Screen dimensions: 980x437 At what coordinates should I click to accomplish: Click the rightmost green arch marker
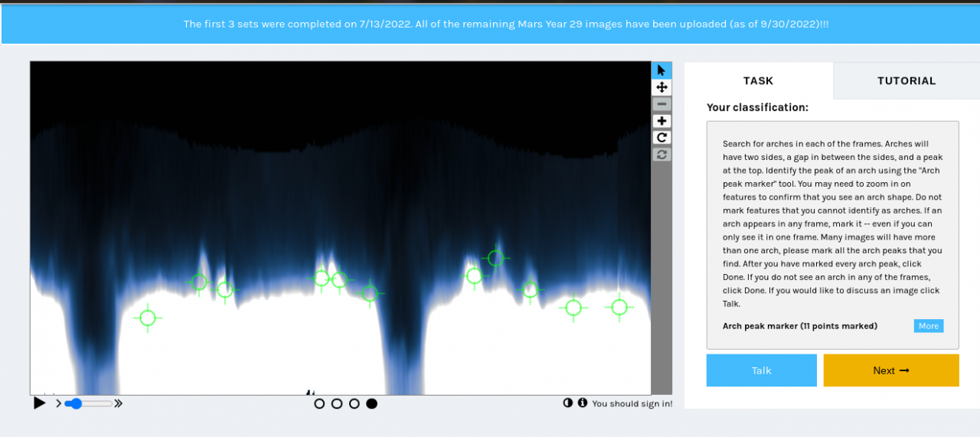point(619,307)
